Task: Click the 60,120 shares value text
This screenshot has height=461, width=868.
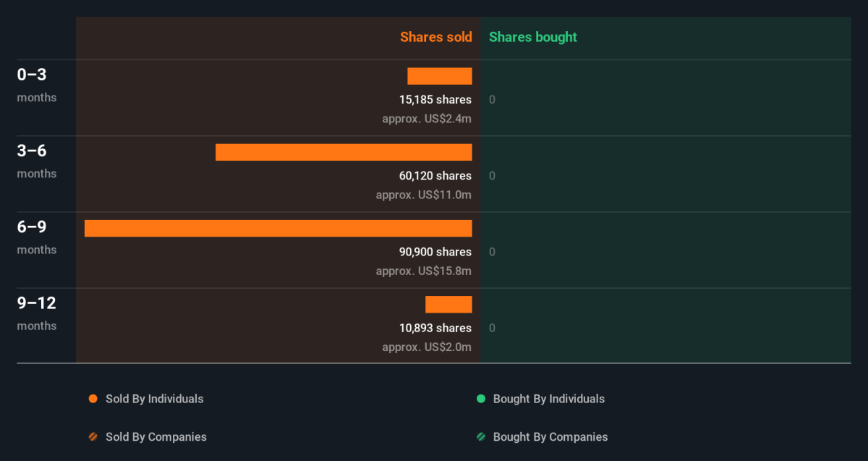Action: (x=435, y=176)
